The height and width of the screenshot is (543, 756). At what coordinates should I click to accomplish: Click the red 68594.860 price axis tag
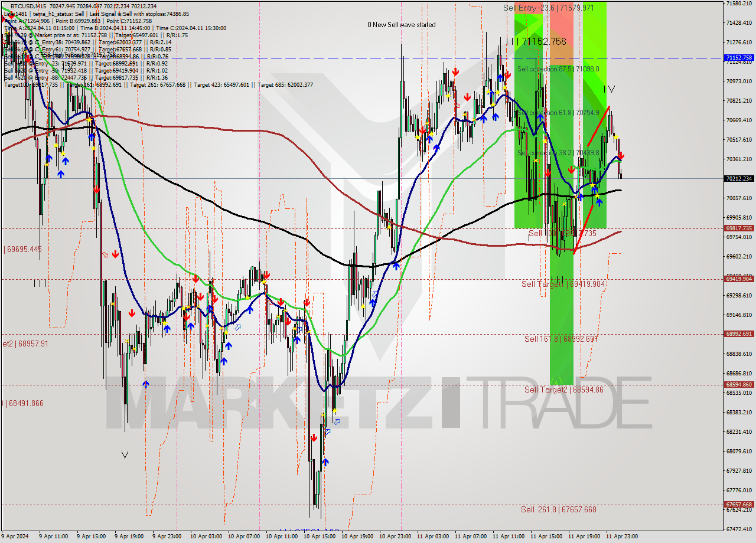coord(738,385)
